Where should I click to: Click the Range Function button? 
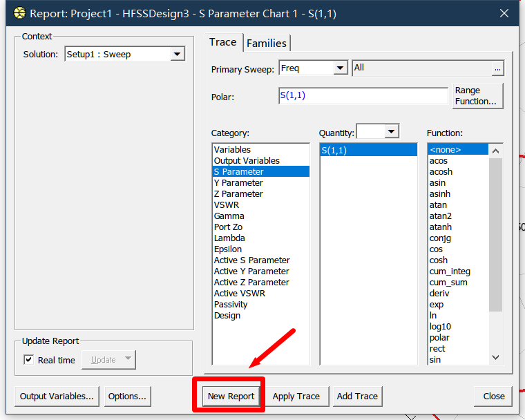pos(477,96)
